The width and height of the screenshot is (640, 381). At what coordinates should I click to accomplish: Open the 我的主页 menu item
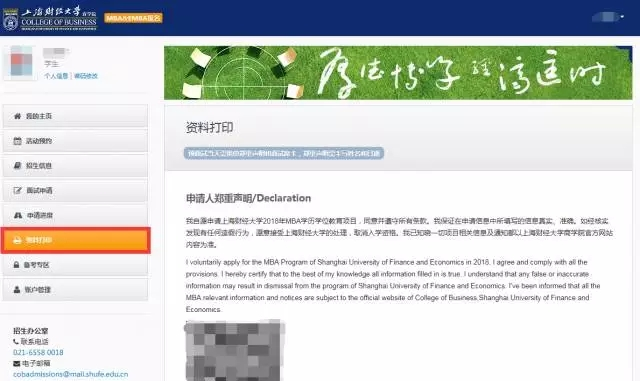point(75,116)
